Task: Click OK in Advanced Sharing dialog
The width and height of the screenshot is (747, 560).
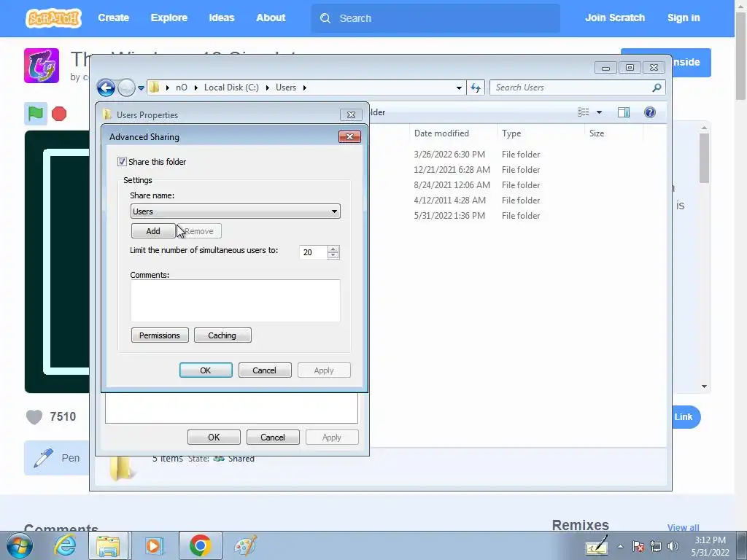Action: [206, 370]
